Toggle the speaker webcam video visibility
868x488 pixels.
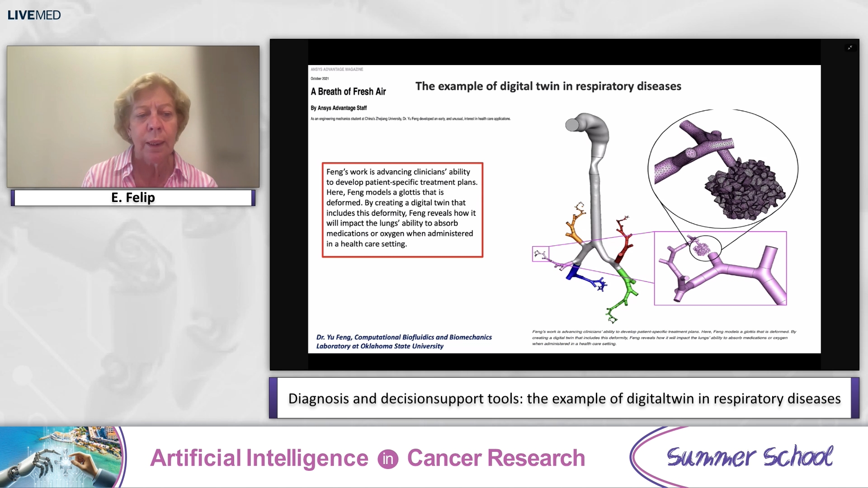pos(133,117)
